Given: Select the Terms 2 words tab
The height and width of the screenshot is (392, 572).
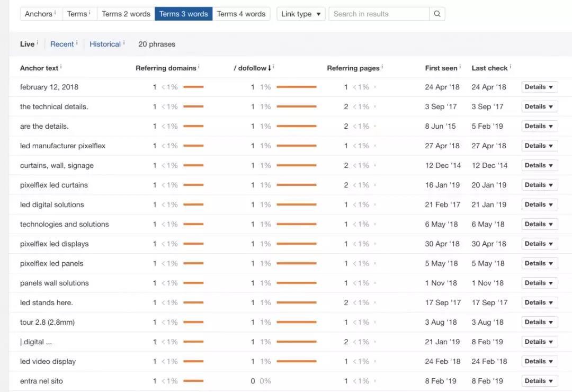Looking at the screenshot, I should (x=126, y=14).
